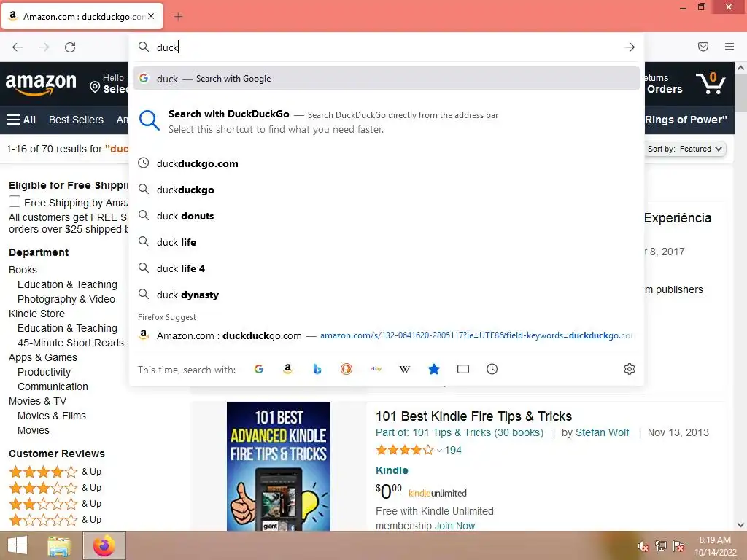Screen dimensions: 747x560
Task: Open the Amazon shopping cart
Action: coord(711,83)
